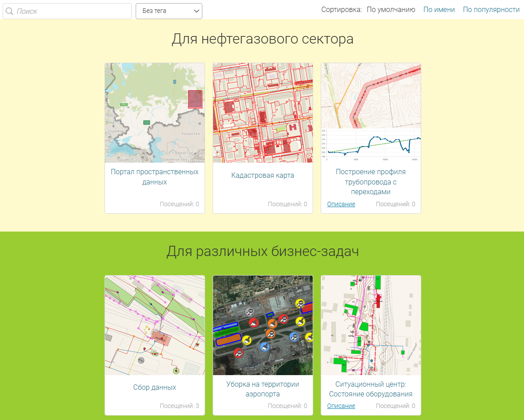The height and width of the screenshot is (420, 524).
Task: Open the Без тега tag dropdown
Action: coord(169,11)
